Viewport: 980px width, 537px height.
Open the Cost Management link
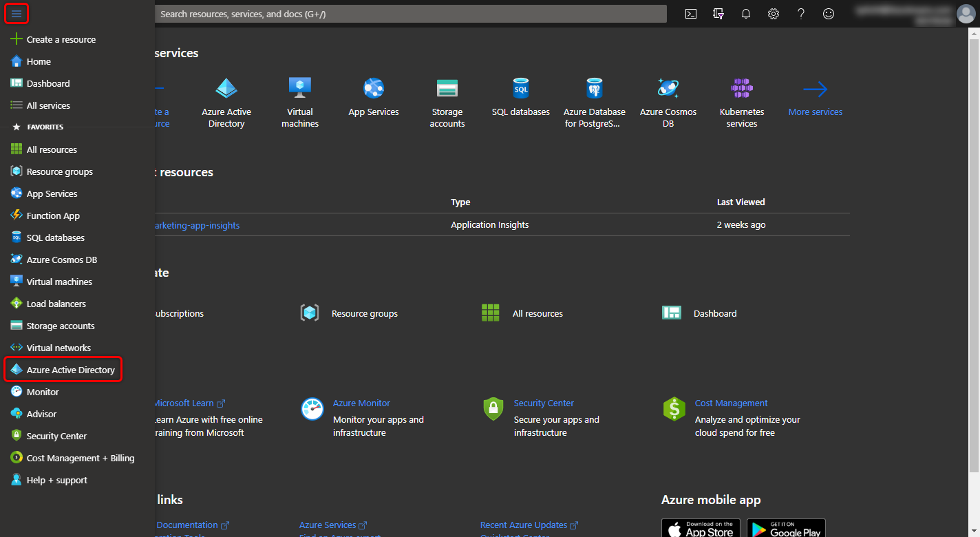[731, 403]
